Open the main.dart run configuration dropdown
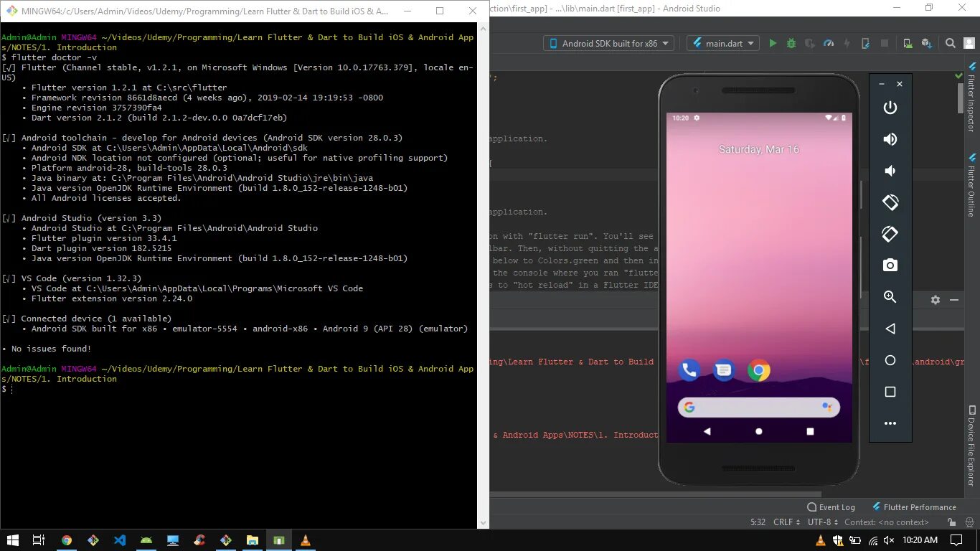Screen dimensions: 980x551 click(x=723, y=43)
